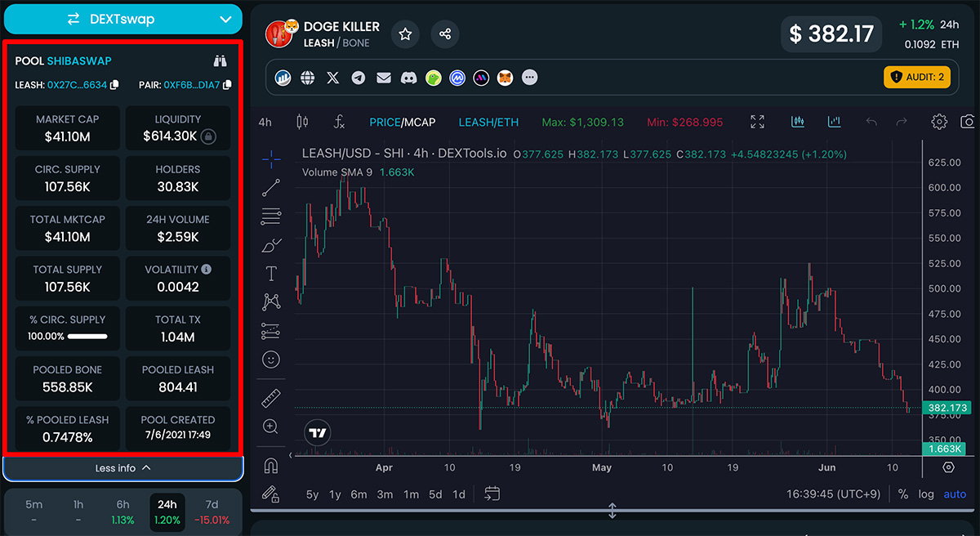Open the volatility info tooltip icon
Viewport: 980px width, 536px height.
tap(207, 269)
